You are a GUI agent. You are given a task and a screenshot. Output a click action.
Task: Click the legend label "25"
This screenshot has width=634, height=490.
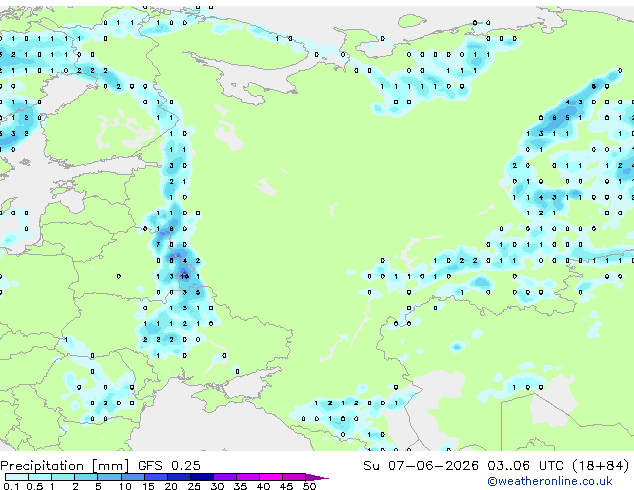(x=194, y=486)
